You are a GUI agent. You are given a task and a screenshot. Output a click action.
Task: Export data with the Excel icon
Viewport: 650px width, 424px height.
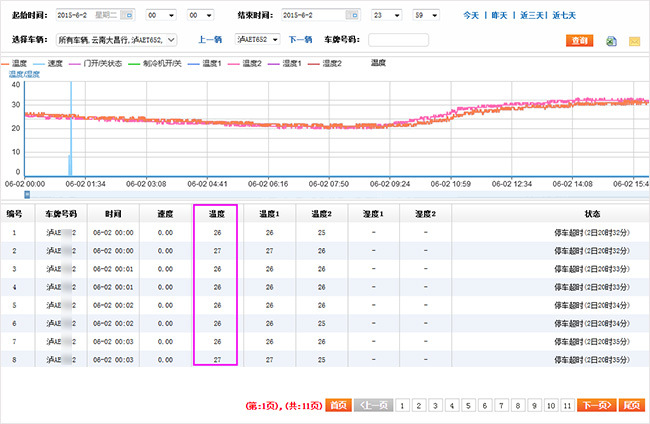click(x=611, y=41)
